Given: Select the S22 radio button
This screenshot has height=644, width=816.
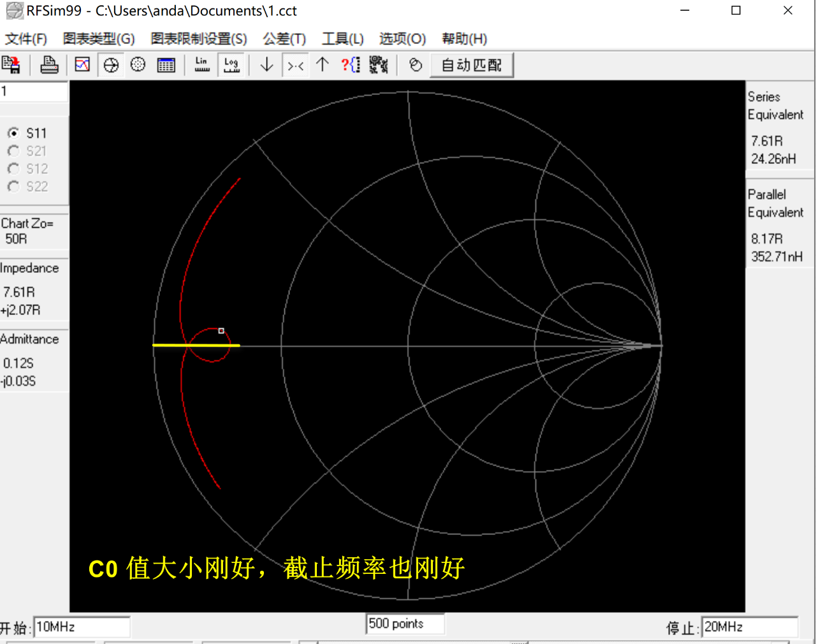Looking at the screenshot, I should click(13, 187).
